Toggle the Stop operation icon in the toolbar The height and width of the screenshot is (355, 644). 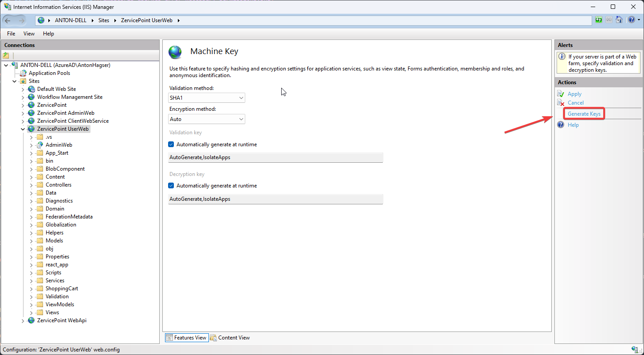tap(608, 20)
